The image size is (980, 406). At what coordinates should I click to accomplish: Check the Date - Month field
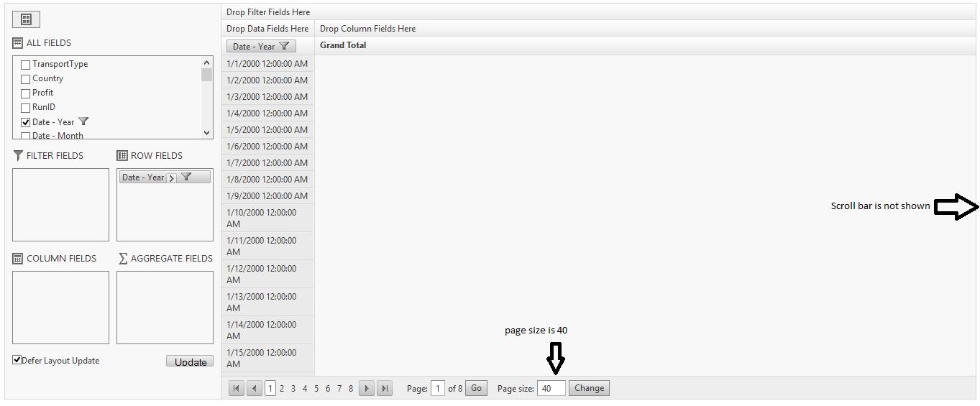(26, 136)
